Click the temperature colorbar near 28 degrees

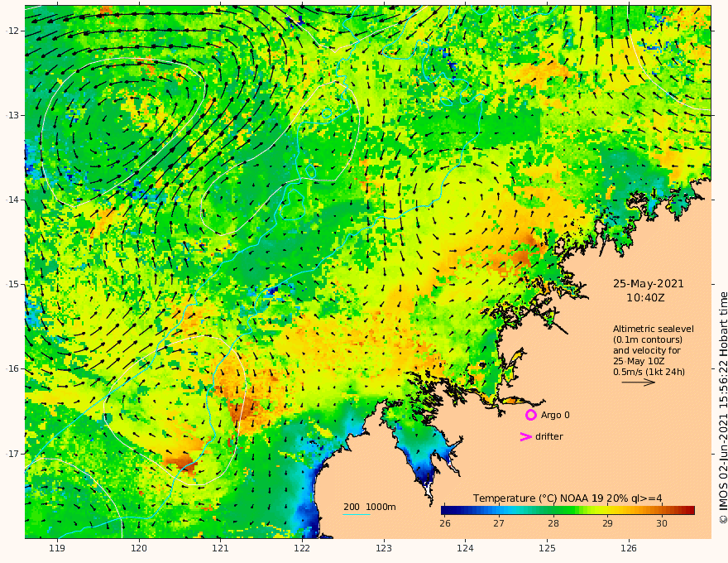pyautogui.click(x=553, y=511)
